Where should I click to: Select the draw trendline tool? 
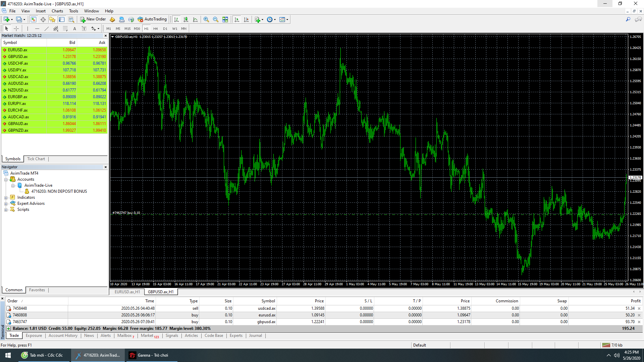[x=47, y=28]
